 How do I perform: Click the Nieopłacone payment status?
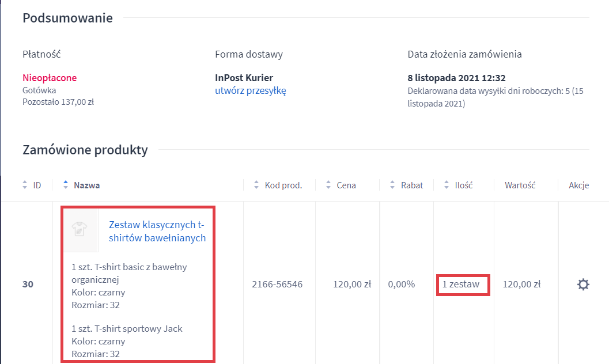click(x=50, y=78)
